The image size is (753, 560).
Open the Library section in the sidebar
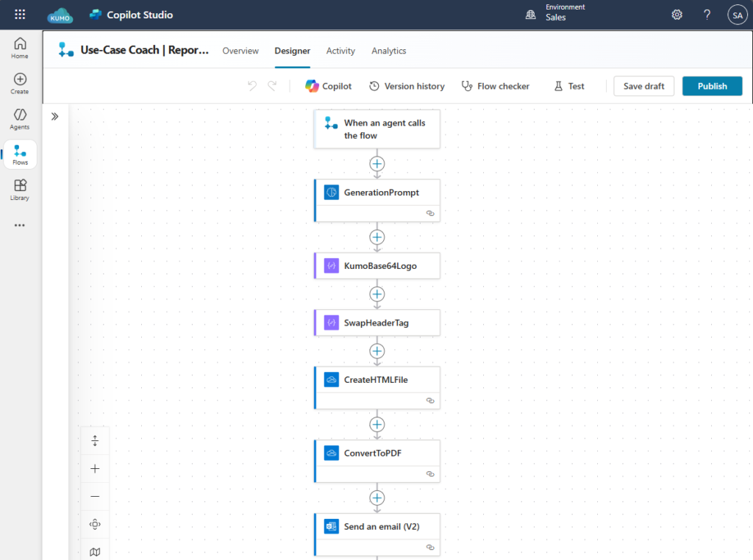(20, 189)
